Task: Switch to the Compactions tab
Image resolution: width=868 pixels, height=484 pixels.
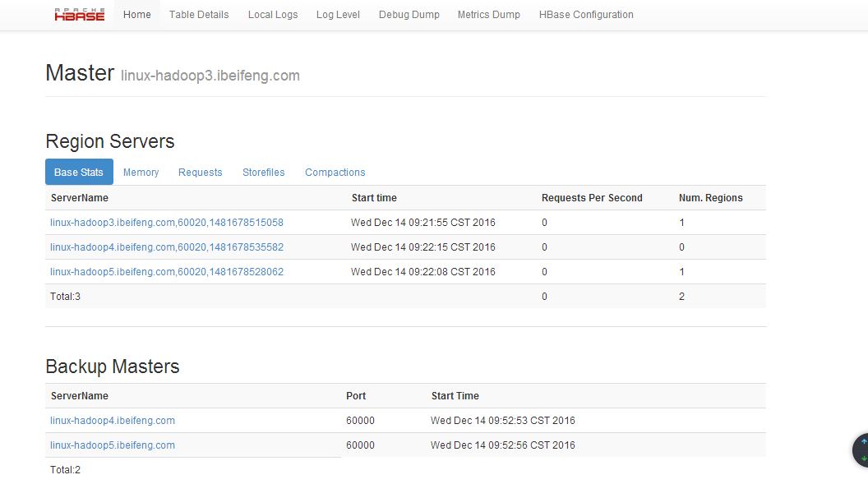Action: [x=335, y=172]
